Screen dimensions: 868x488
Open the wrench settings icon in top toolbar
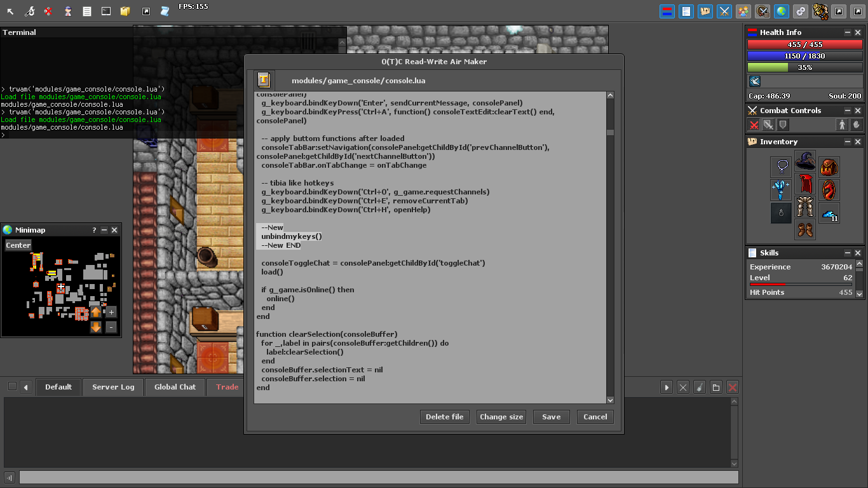point(30,11)
